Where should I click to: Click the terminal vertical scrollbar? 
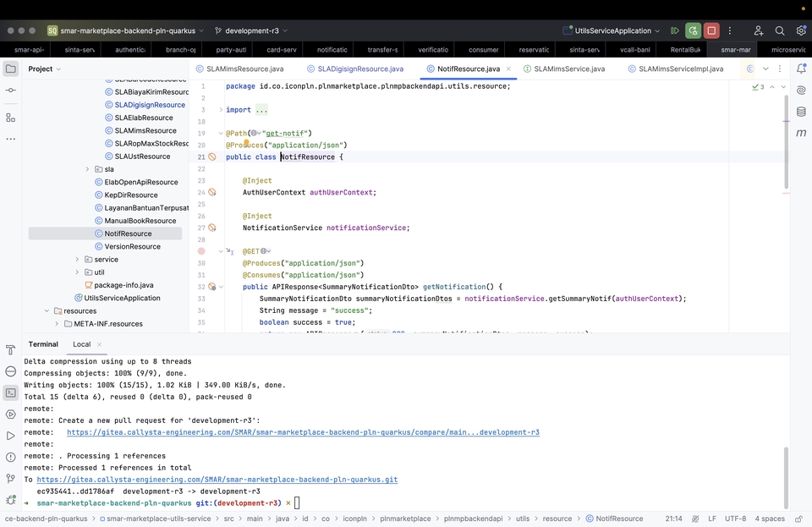click(x=786, y=477)
